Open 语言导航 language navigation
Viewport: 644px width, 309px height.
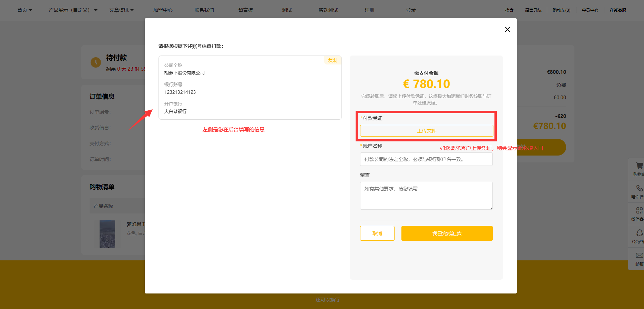[x=533, y=10]
